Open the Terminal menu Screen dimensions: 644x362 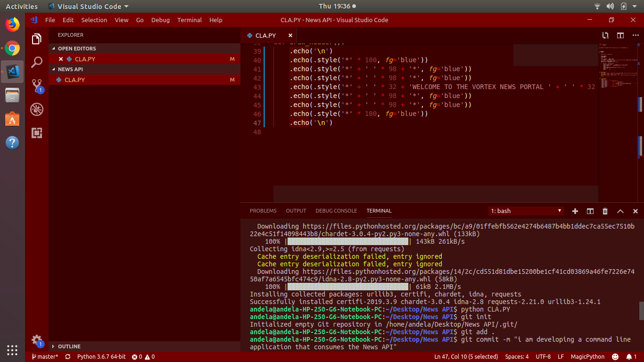(x=190, y=20)
